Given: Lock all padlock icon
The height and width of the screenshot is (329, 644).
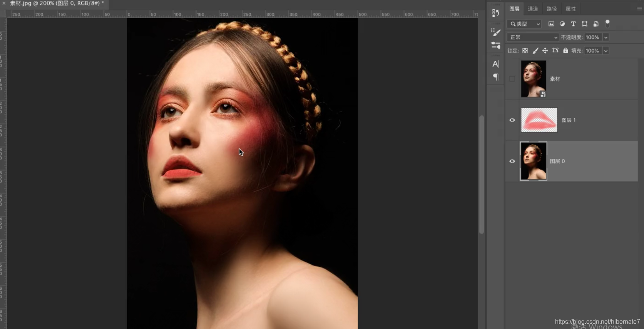Looking at the screenshot, I should (565, 51).
